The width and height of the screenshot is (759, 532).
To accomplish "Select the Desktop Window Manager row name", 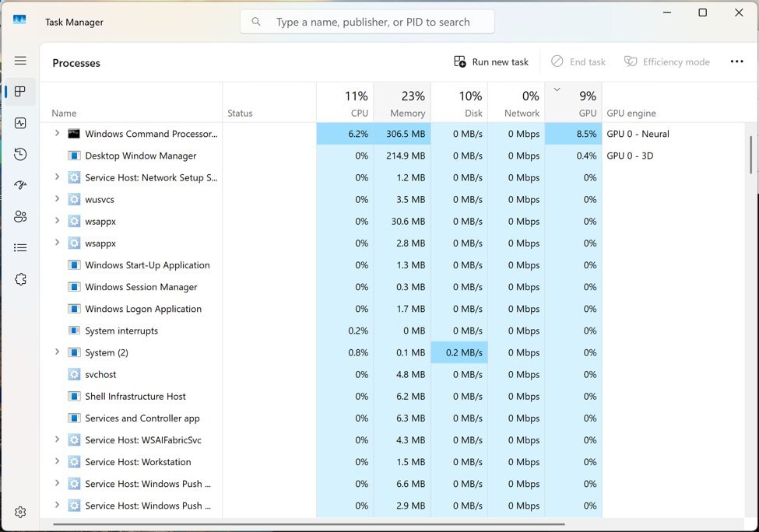I will coord(141,156).
